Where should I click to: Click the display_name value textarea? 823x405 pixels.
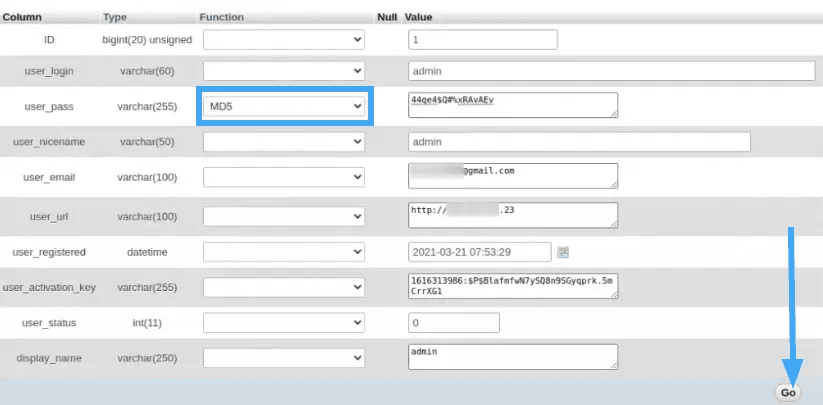click(x=513, y=357)
